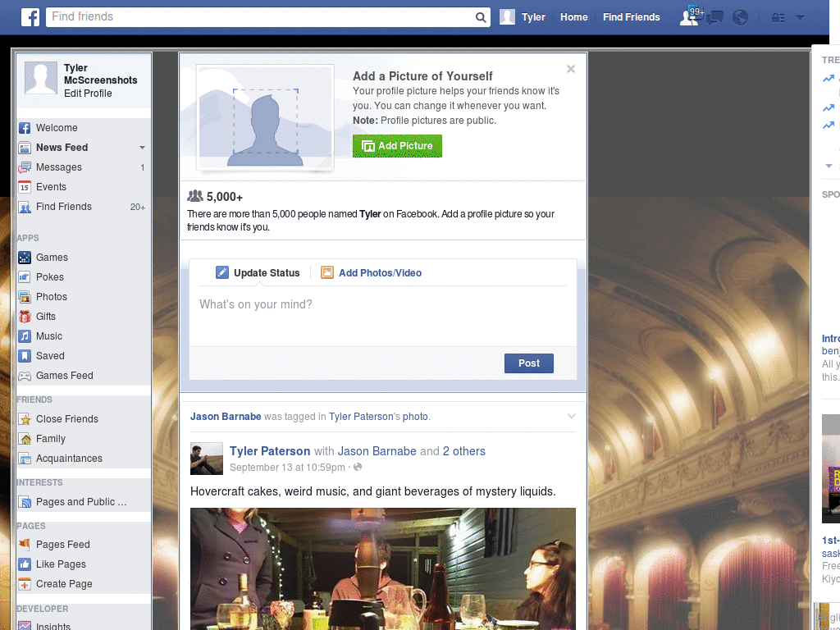Click the Events calendar icon
Viewport: 840px width, 630px height.
(25, 187)
